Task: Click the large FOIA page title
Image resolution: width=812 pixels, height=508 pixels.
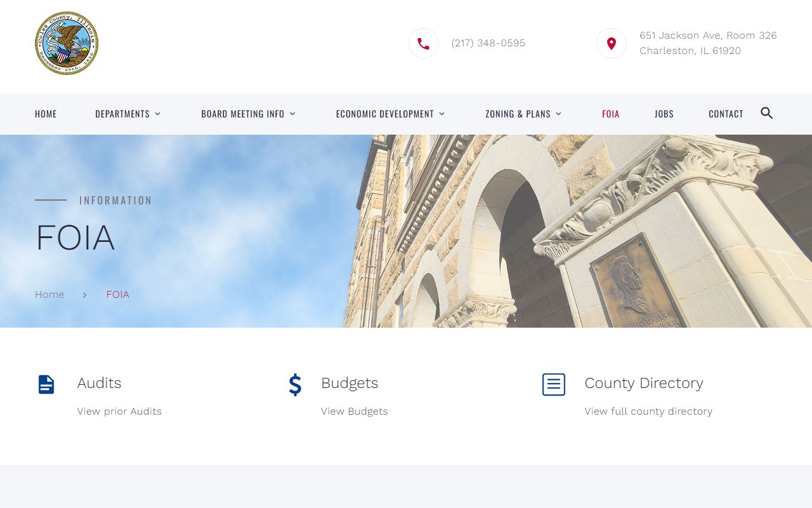Action: [75, 238]
